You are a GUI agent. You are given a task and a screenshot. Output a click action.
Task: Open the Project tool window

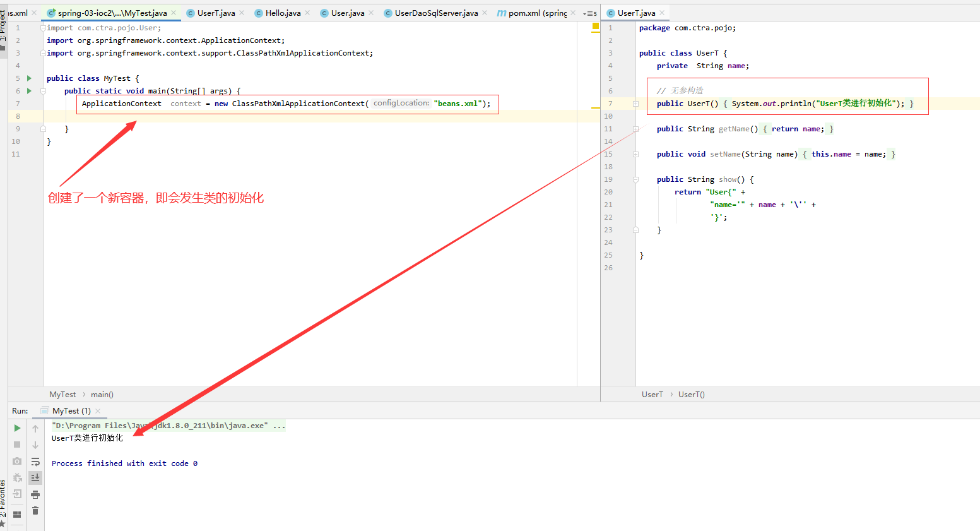(3, 30)
